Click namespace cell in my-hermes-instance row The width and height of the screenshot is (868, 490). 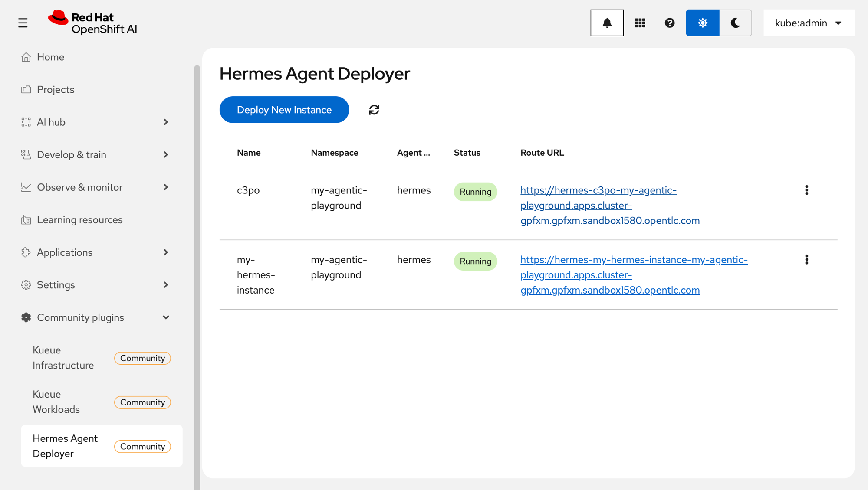tap(339, 267)
